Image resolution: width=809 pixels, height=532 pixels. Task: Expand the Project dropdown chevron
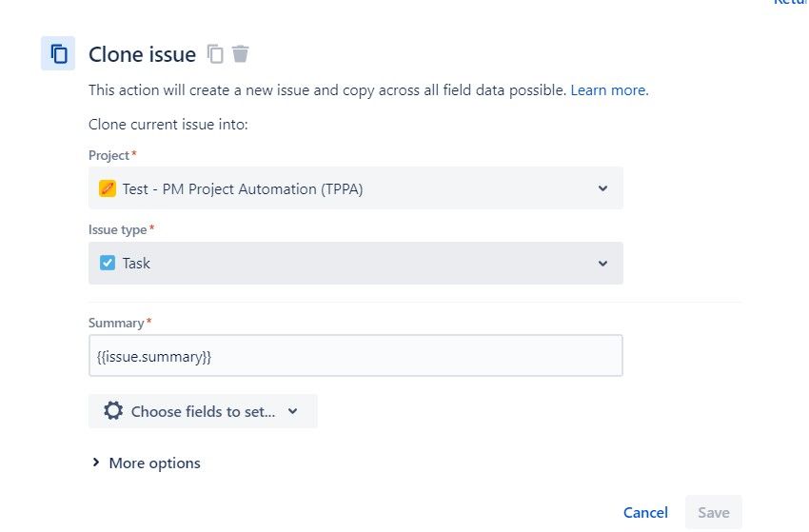(x=602, y=188)
